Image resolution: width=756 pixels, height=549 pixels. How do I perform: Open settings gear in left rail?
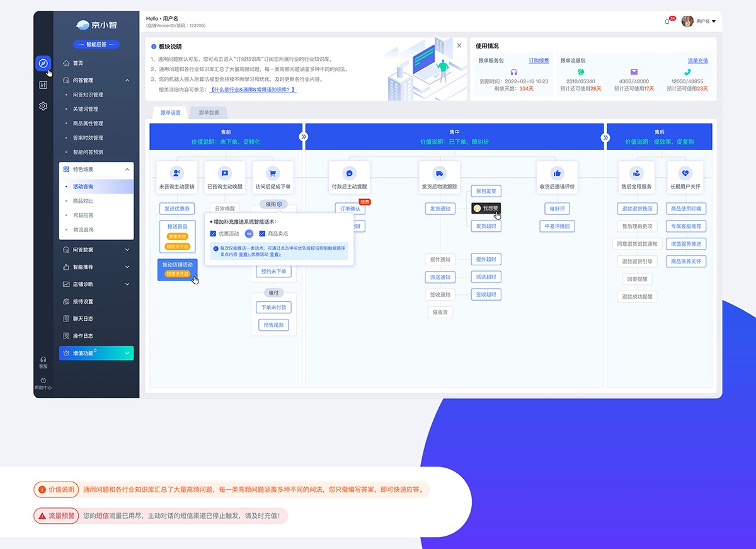(x=43, y=107)
